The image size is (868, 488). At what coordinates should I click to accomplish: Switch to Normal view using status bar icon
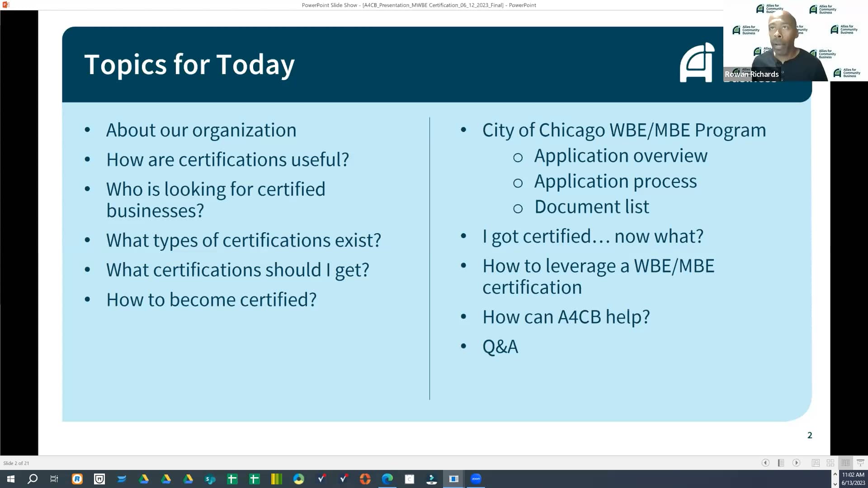tap(816, 463)
